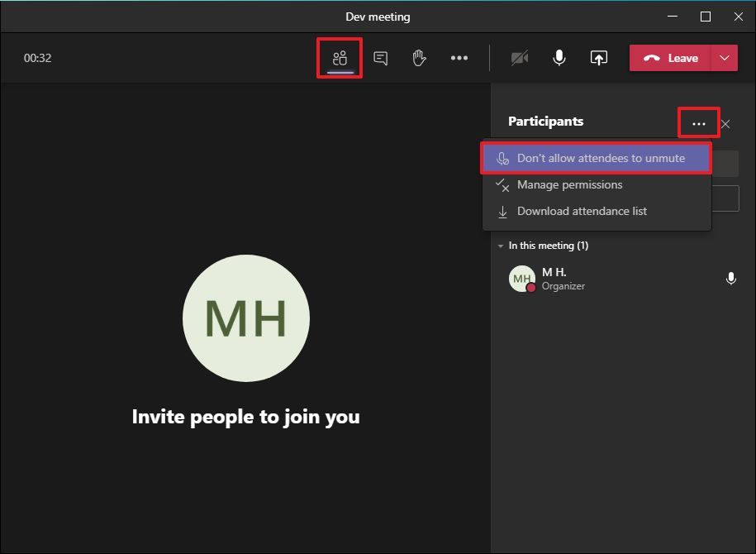Start screen sharing with the share icon

click(598, 57)
